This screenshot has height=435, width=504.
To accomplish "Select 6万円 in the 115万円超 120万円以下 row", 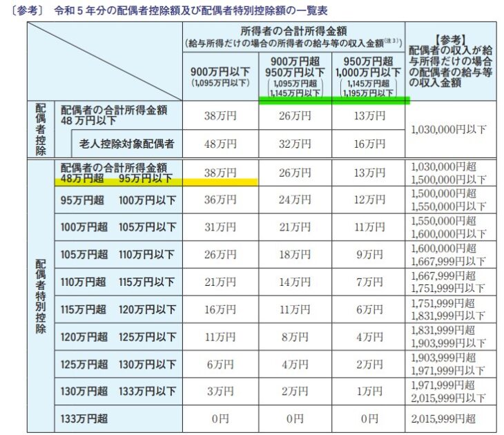I will [x=369, y=309].
